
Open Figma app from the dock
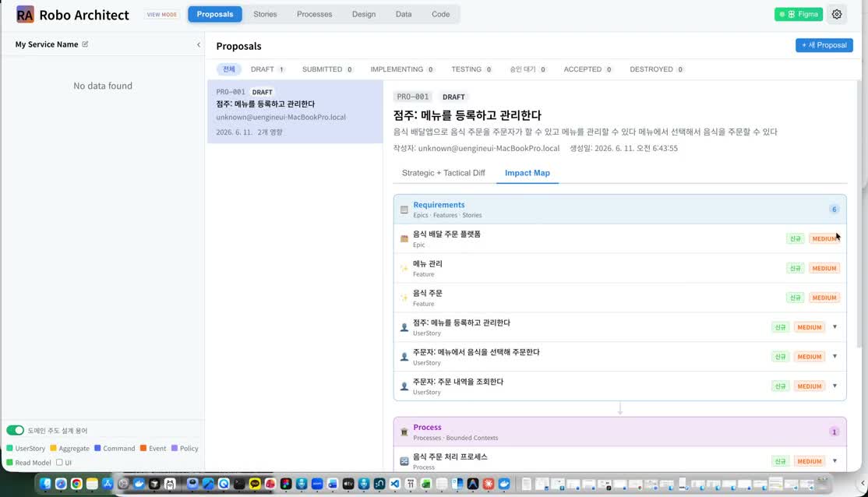286,484
